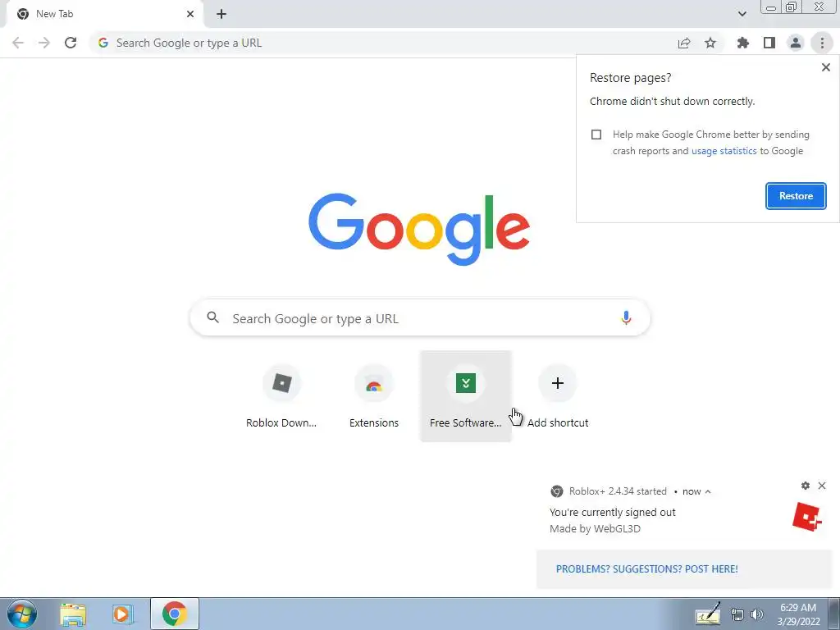Open the Free Software... shortcut
This screenshot has width=840, height=630.
pyautogui.click(x=466, y=396)
